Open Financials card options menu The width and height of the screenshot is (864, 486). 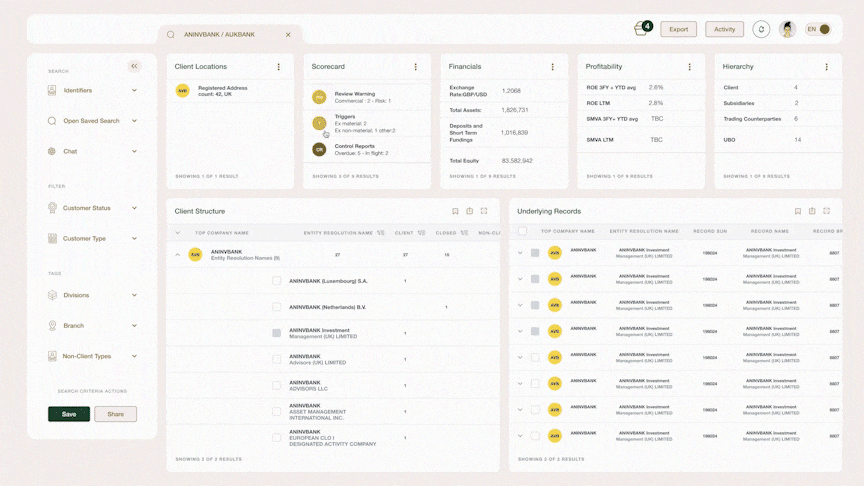pos(552,67)
